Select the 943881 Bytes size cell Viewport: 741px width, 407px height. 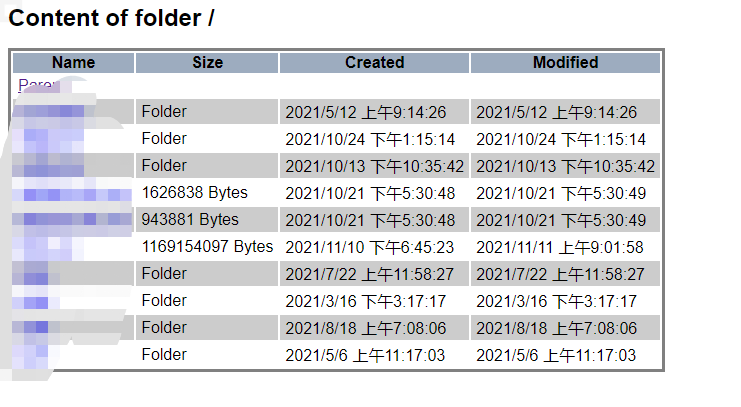190,219
